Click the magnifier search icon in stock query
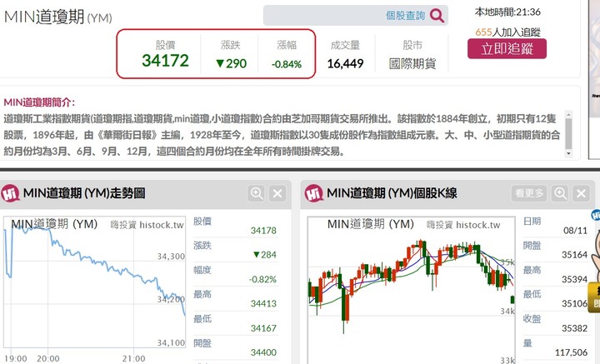The image size is (600, 364). pos(437,16)
